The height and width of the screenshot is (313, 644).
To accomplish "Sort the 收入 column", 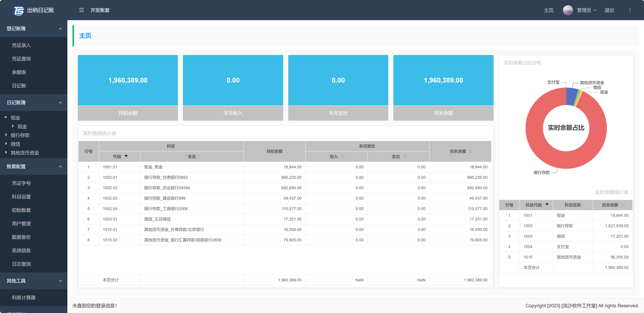I will tap(343, 156).
